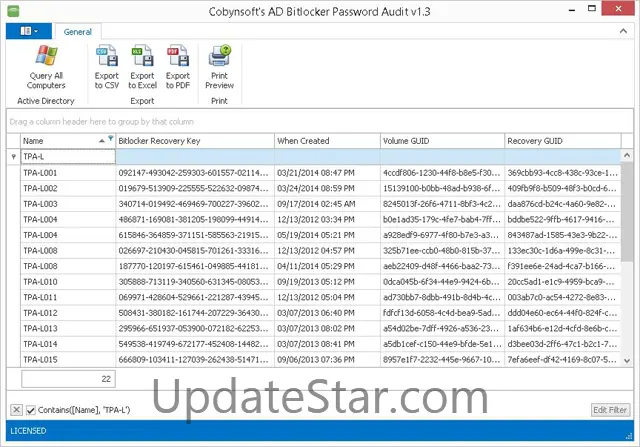
Task: Collapse the ribbon with the chevron
Action: [x=623, y=31]
